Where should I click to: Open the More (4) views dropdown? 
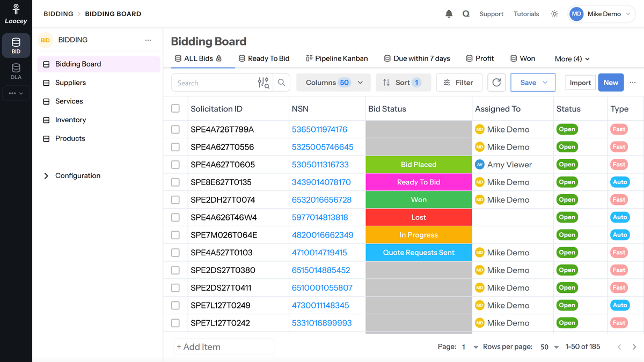[572, 59]
